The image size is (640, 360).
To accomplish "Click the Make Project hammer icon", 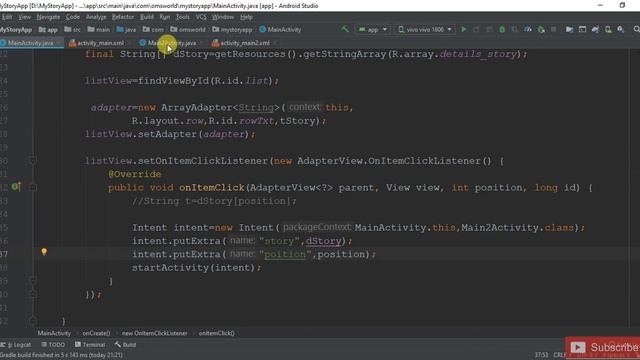I will coord(345,29).
